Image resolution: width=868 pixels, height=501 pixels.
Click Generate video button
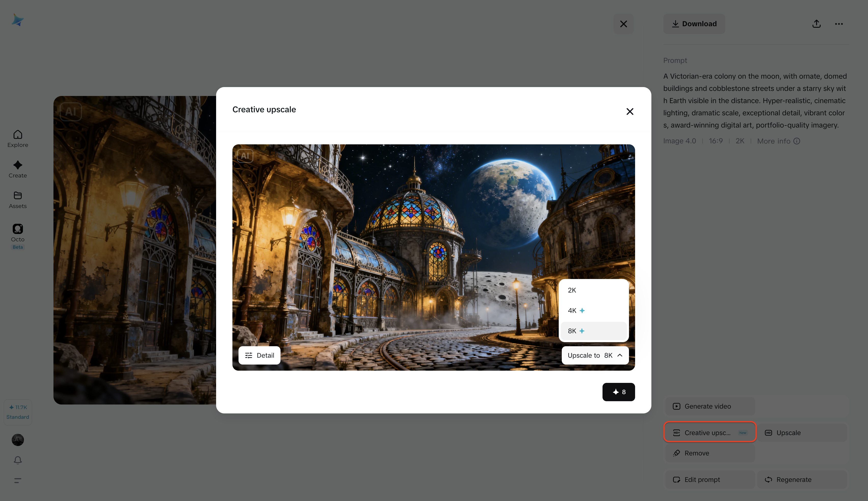point(710,406)
